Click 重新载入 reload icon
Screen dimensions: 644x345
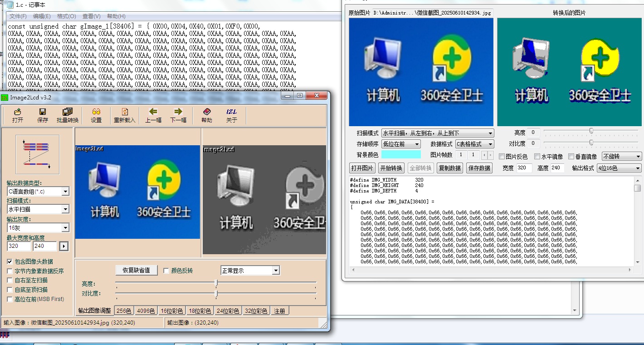125,111
